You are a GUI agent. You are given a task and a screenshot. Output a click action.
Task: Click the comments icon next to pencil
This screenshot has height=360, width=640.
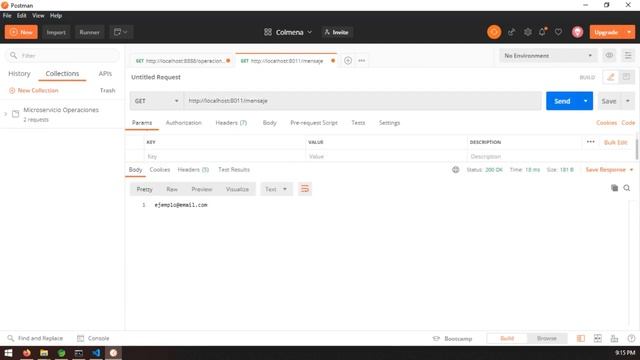[626, 77]
